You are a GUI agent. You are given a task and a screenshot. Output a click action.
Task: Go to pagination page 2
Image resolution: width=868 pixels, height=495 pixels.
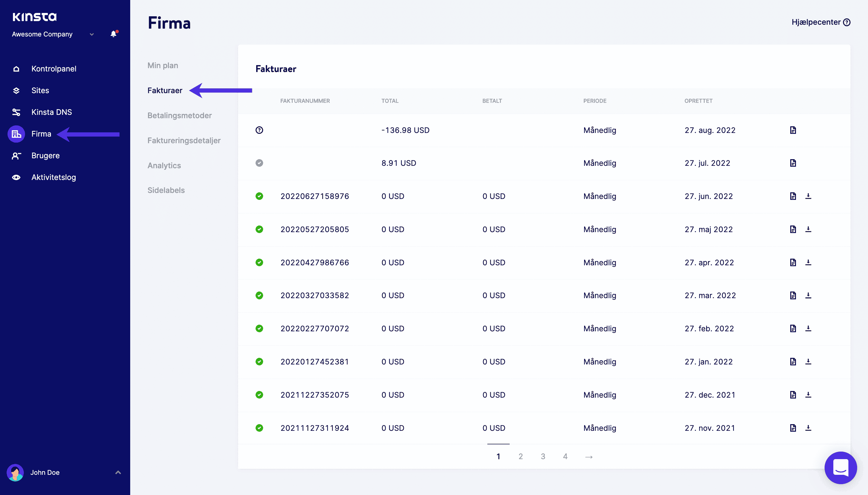(x=521, y=456)
